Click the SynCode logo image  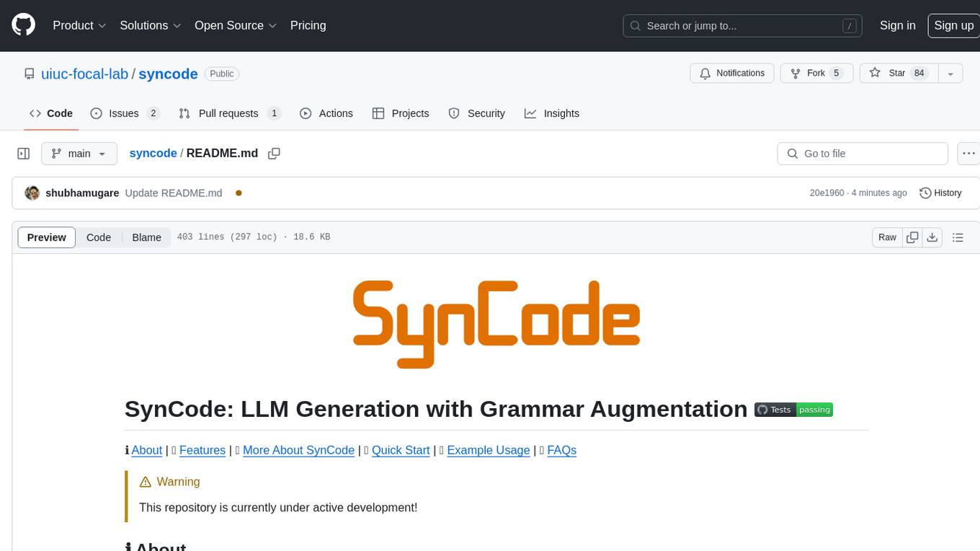coord(496,324)
